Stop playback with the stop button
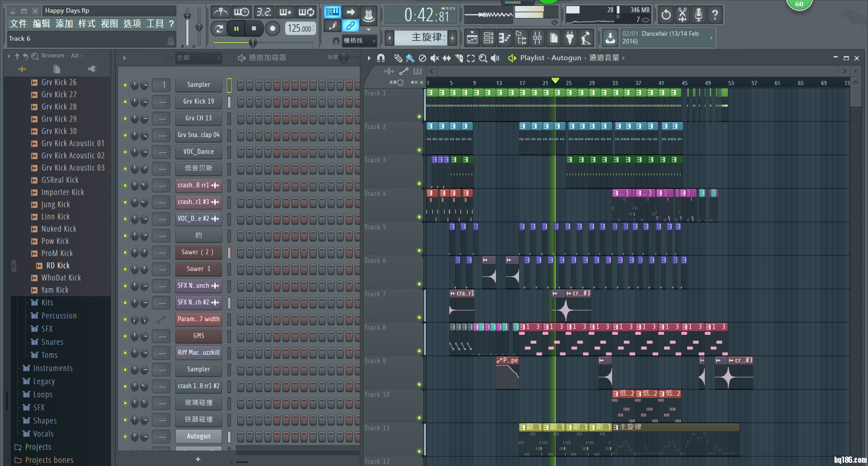The height and width of the screenshot is (466, 868). click(254, 29)
